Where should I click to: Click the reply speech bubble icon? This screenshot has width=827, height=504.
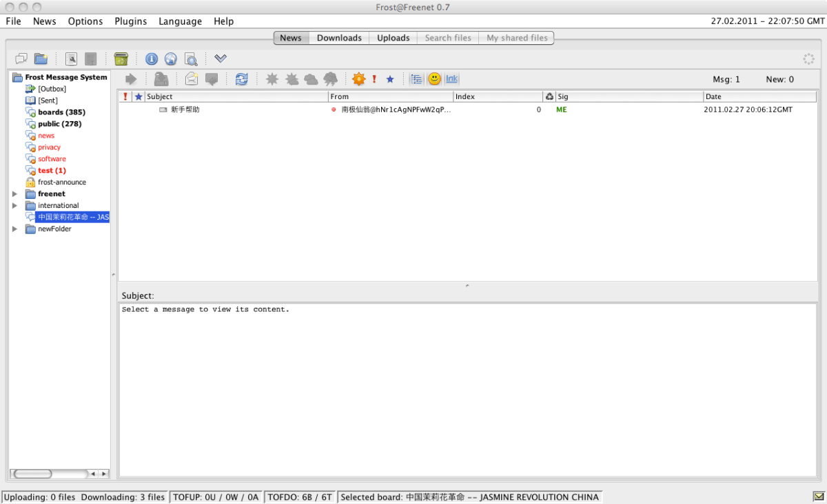pyautogui.click(x=212, y=79)
